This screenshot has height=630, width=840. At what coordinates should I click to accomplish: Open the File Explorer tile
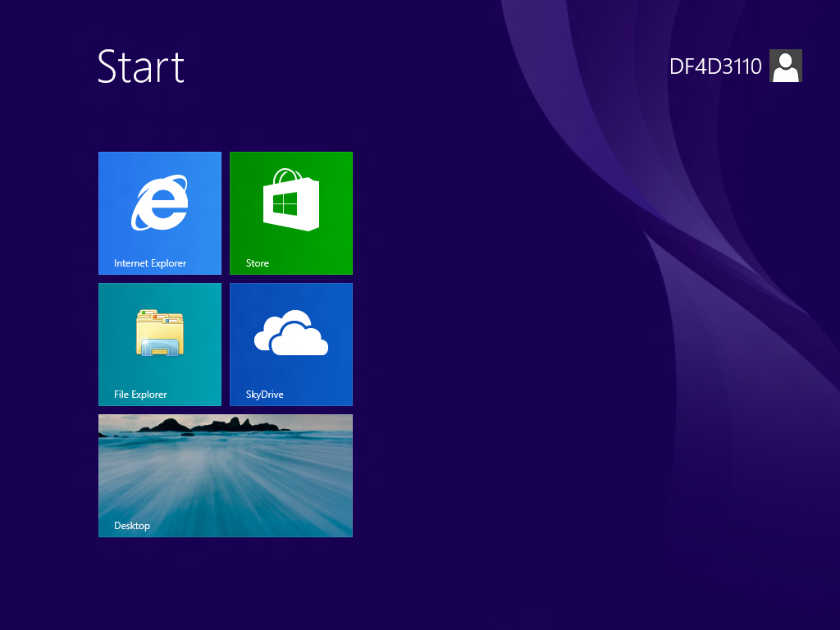[160, 345]
